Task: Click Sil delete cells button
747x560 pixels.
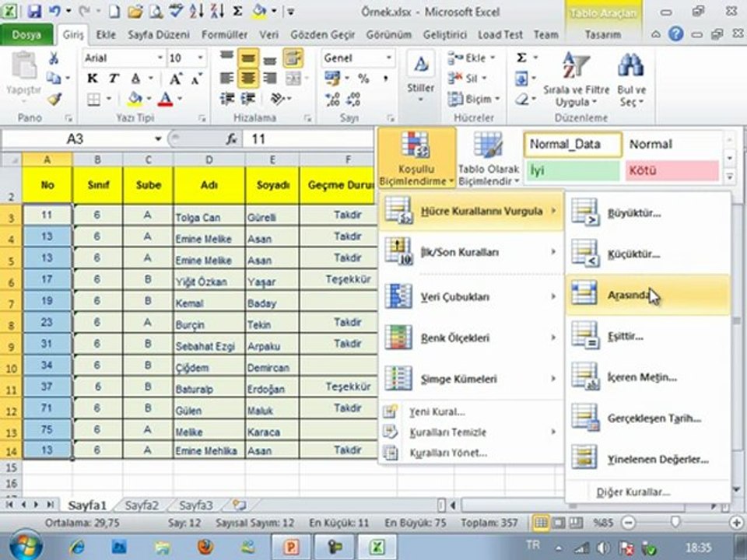Action: tap(467, 78)
